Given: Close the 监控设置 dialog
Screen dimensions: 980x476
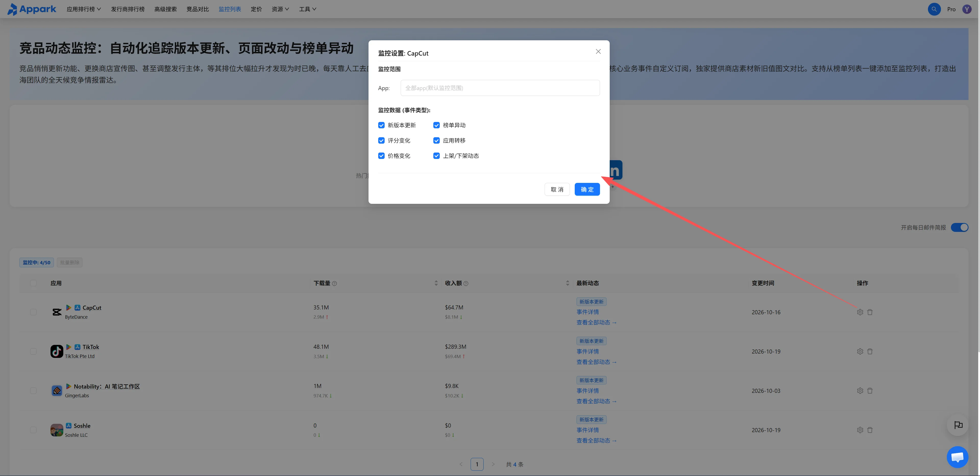Looking at the screenshot, I should point(598,52).
